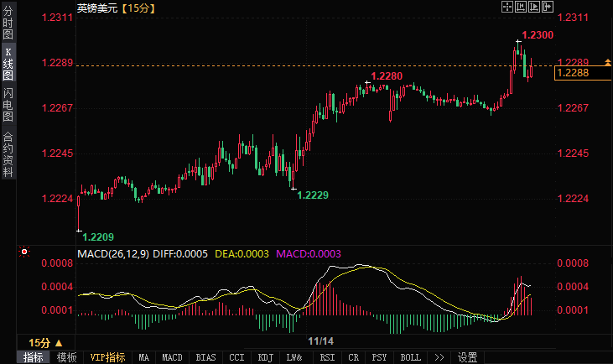Viewport: 613px width, 364px height.
Task: Open the 分时图 view in sidebar
Action: coord(8,22)
